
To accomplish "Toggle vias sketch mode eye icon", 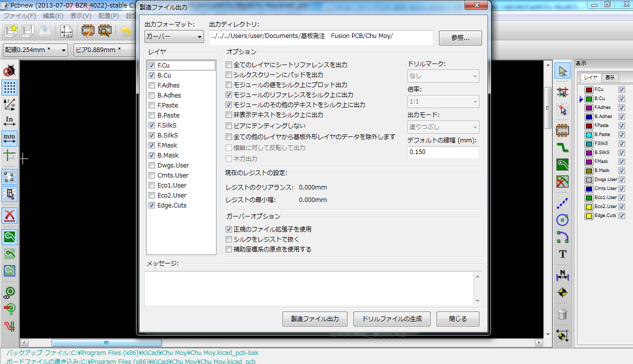I will click(x=9, y=292).
